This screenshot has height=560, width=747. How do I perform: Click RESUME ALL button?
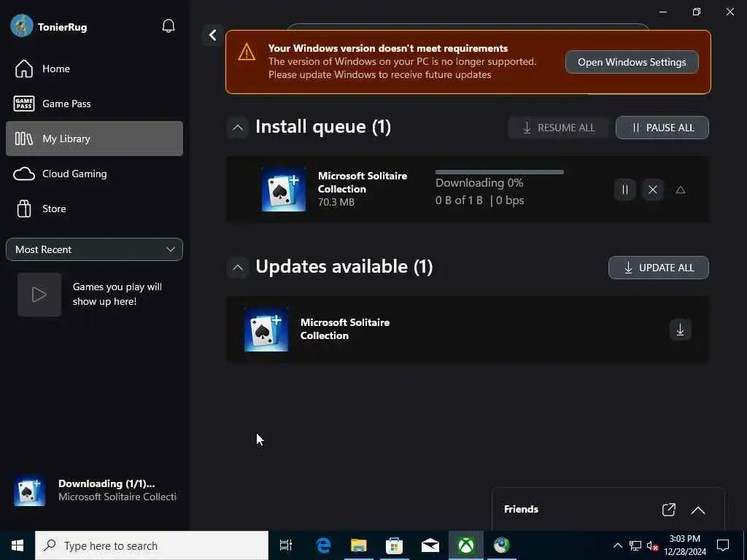[x=558, y=128]
